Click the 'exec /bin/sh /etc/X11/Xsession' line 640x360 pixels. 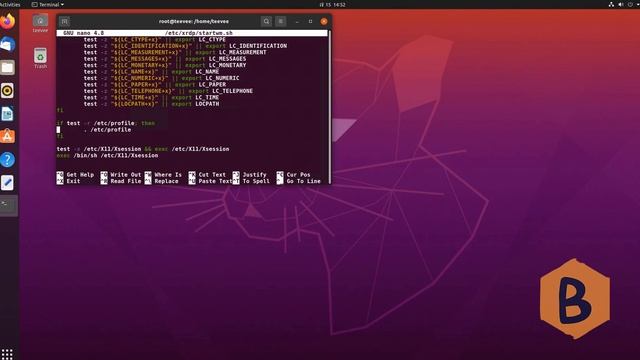[x=107, y=156]
